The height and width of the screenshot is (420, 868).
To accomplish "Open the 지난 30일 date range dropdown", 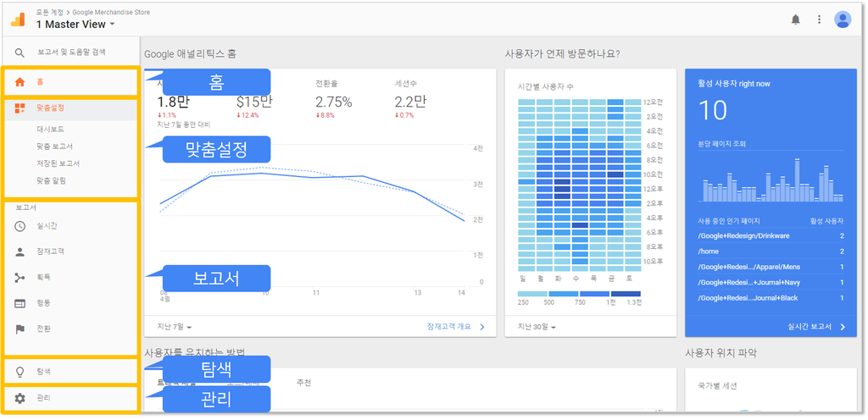I will [x=537, y=327].
